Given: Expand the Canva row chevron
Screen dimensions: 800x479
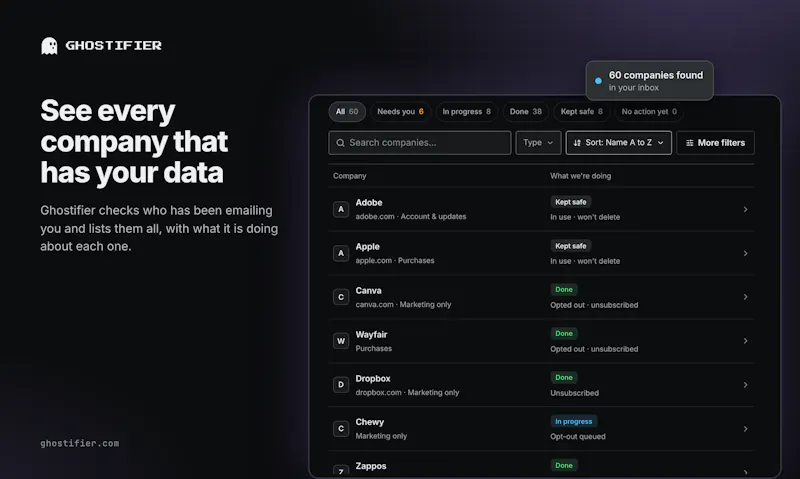Looking at the screenshot, I should coord(745,297).
